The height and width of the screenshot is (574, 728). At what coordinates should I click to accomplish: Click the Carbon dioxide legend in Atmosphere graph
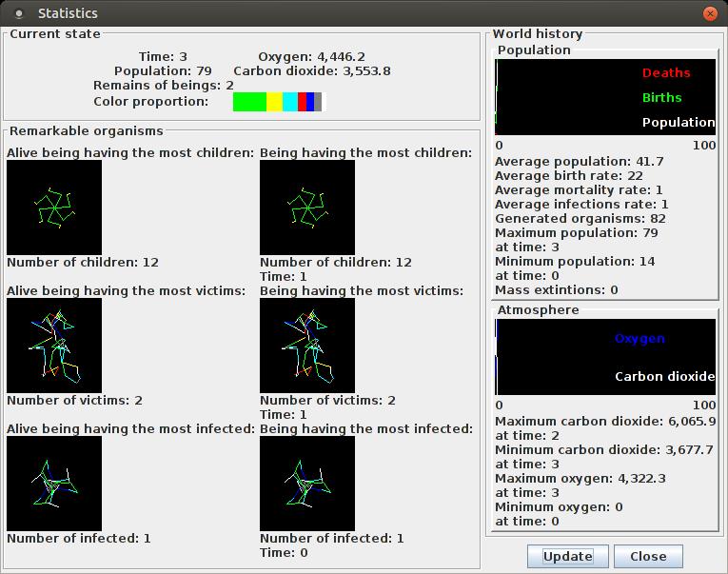(664, 377)
